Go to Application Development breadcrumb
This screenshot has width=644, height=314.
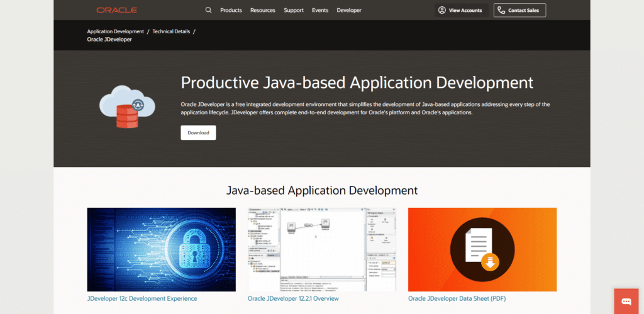(x=116, y=31)
